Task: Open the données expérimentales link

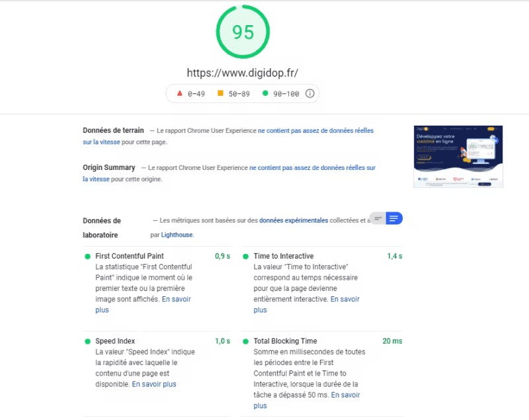Action: [x=294, y=220]
